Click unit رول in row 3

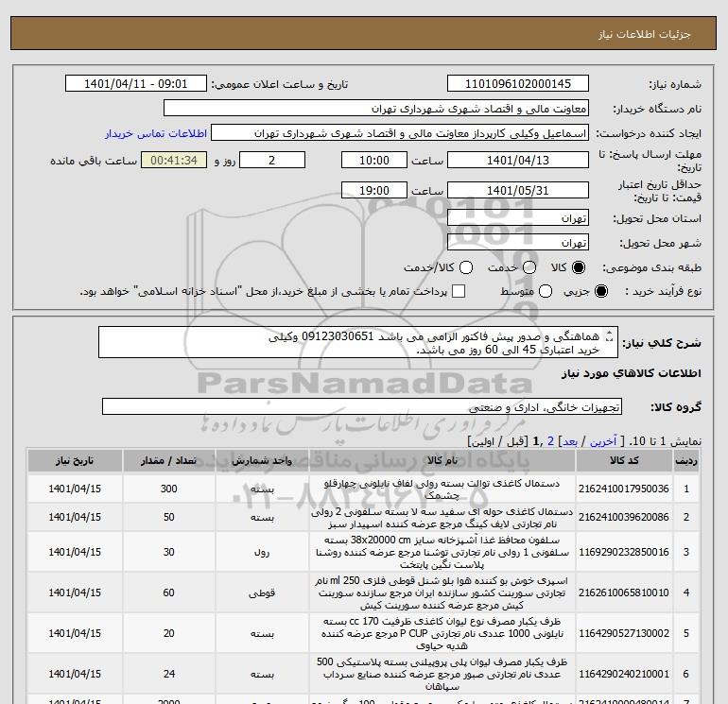click(x=262, y=552)
